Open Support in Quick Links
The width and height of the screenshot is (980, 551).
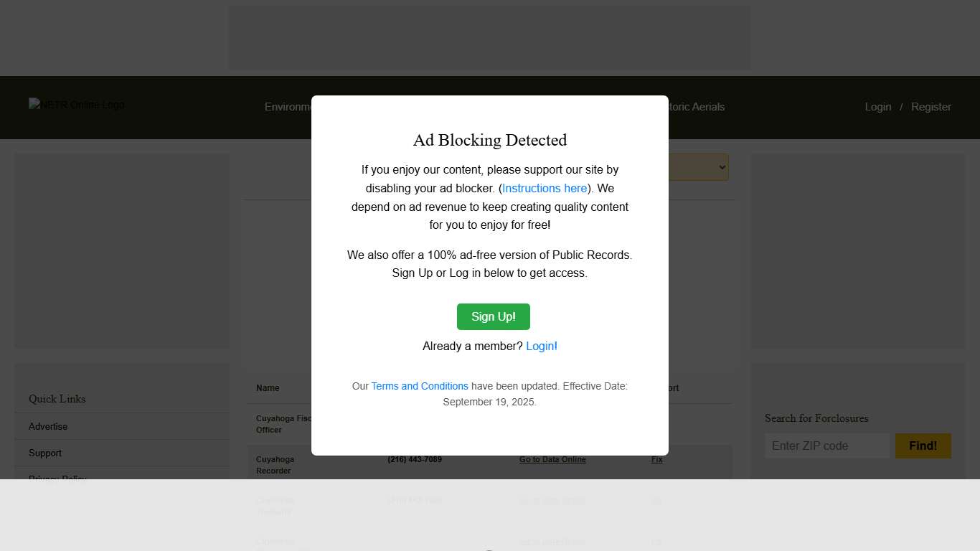pyautogui.click(x=45, y=453)
